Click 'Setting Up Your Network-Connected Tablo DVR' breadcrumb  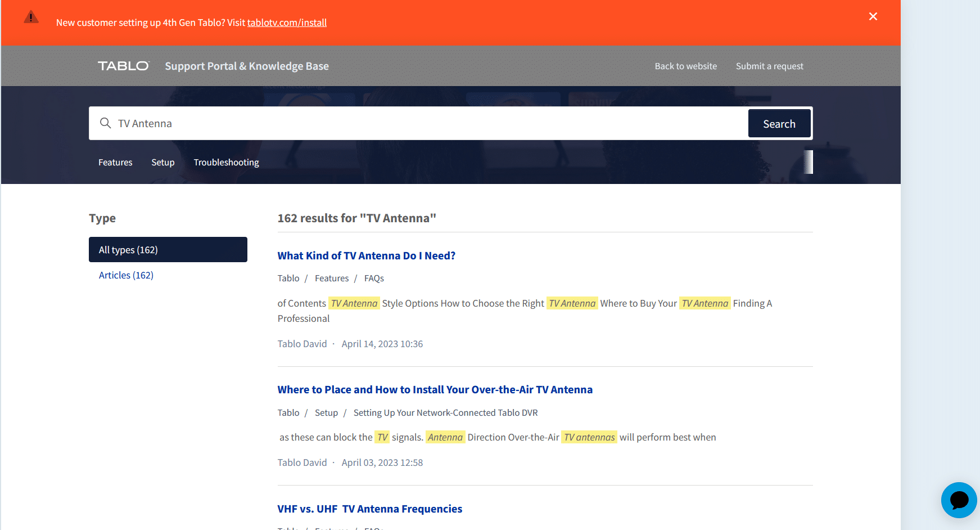(x=445, y=412)
